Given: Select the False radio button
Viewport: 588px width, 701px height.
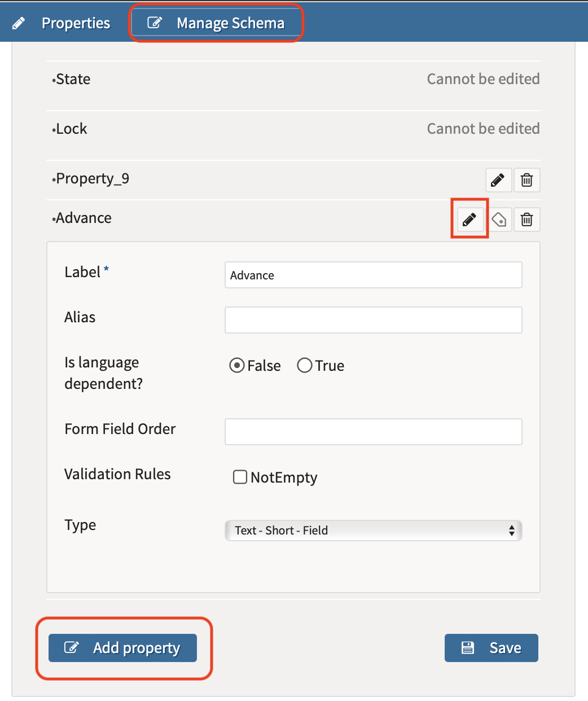Looking at the screenshot, I should coord(237,365).
